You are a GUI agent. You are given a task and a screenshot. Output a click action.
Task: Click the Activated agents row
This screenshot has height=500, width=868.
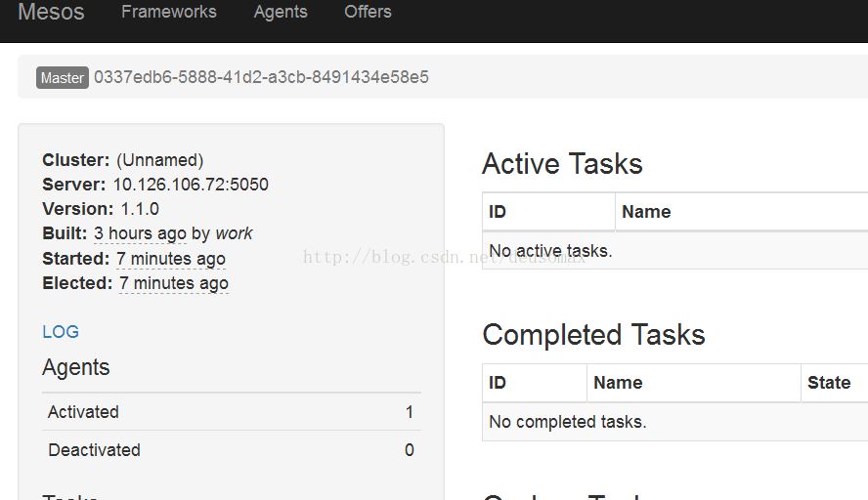232,412
